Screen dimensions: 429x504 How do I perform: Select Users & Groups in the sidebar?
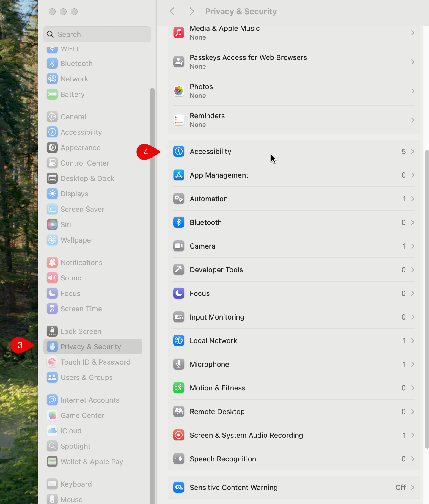pos(93,378)
